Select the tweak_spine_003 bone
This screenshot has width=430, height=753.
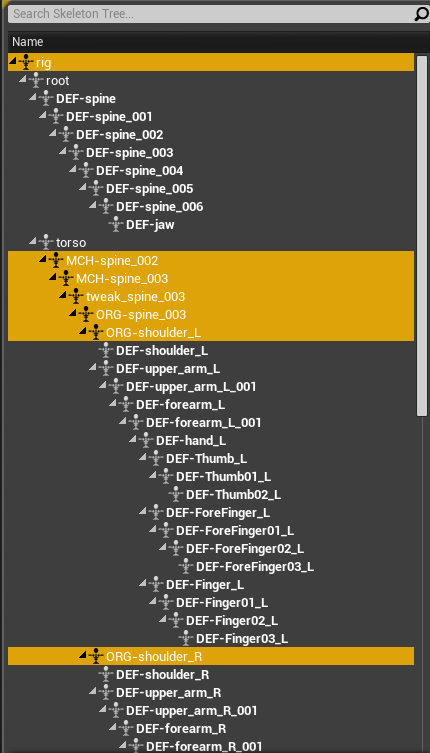pos(136,296)
